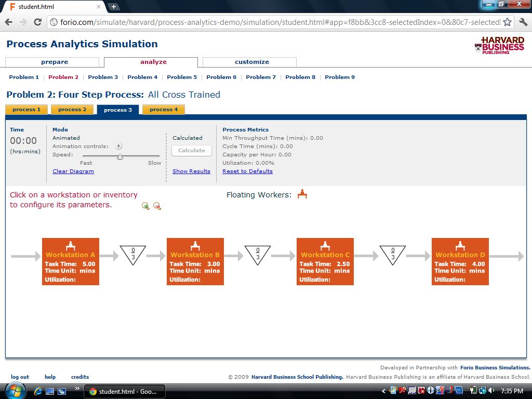
Task: Go to Problem 7
Action: click(261, 77)
